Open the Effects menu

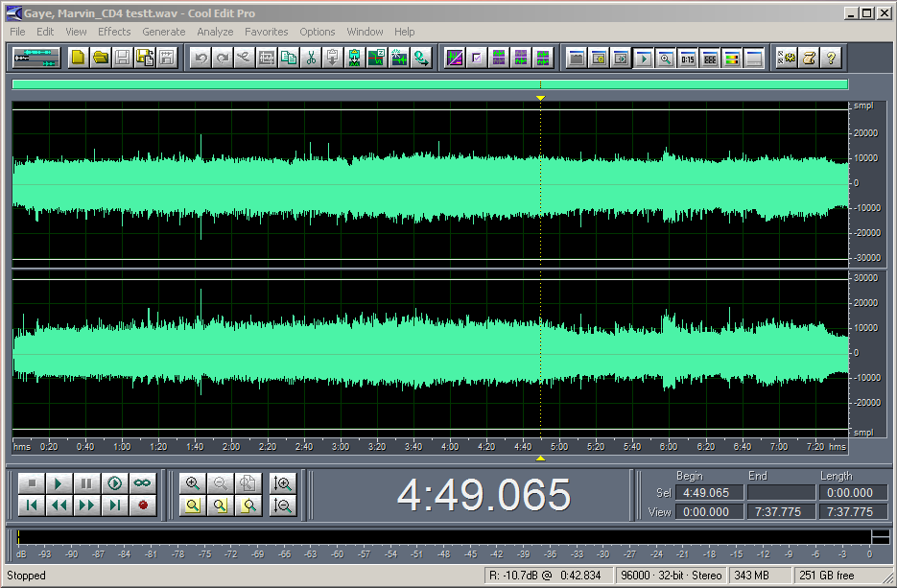coord(114,32)
